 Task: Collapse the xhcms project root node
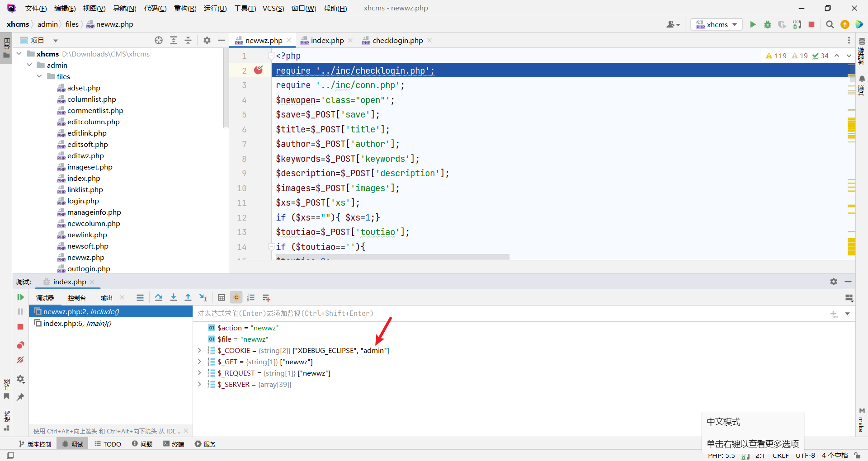point(19,54)
